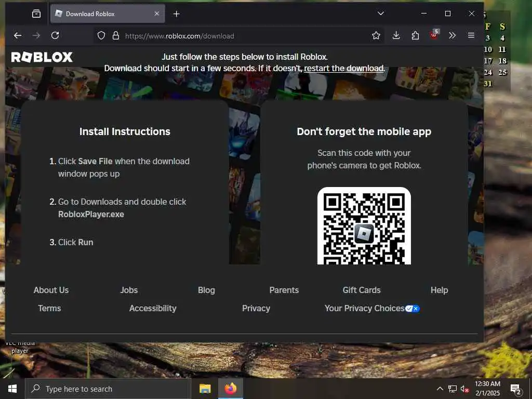
Task: Show hidden system tray icons
Action: pyautogui.click(x=440, y=389)
